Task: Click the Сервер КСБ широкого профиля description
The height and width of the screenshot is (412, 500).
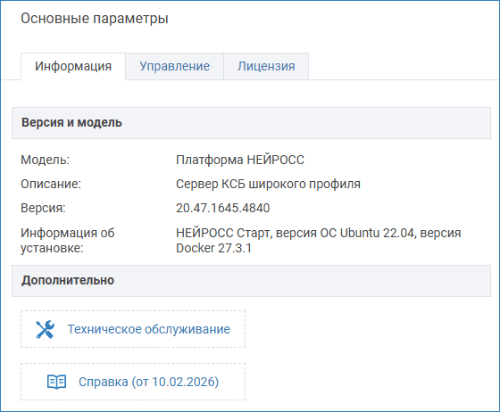Action: 268,184
